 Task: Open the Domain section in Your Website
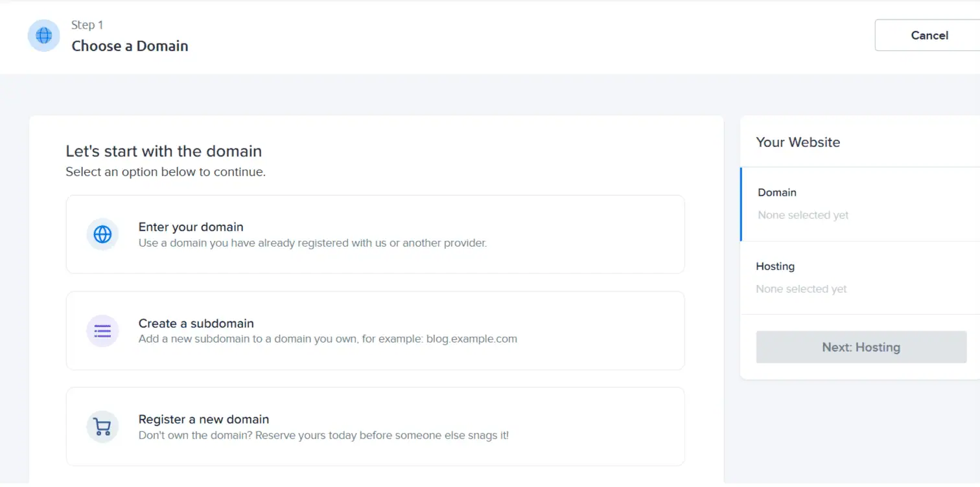point(860,204)
